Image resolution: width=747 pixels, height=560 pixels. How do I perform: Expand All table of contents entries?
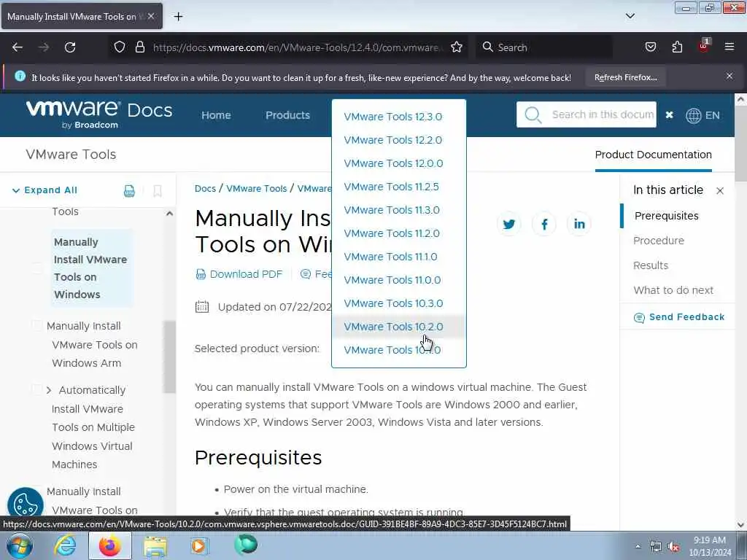pos(44,190)
